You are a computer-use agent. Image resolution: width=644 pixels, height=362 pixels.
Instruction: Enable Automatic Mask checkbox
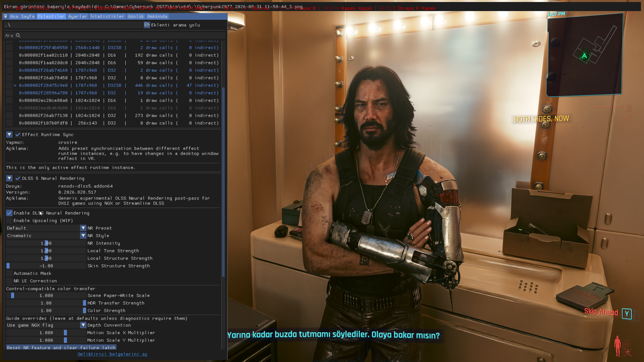pos(9,274)
